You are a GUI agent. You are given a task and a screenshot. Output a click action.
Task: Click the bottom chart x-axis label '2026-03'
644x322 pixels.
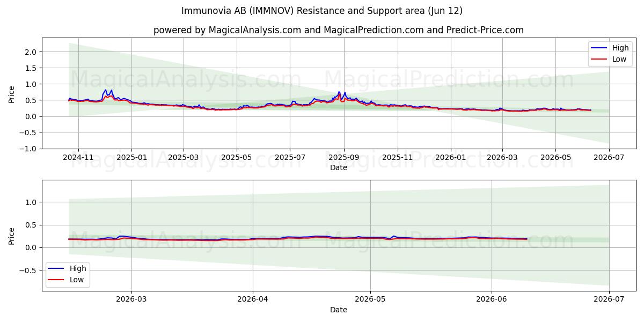tap(131, 299)
